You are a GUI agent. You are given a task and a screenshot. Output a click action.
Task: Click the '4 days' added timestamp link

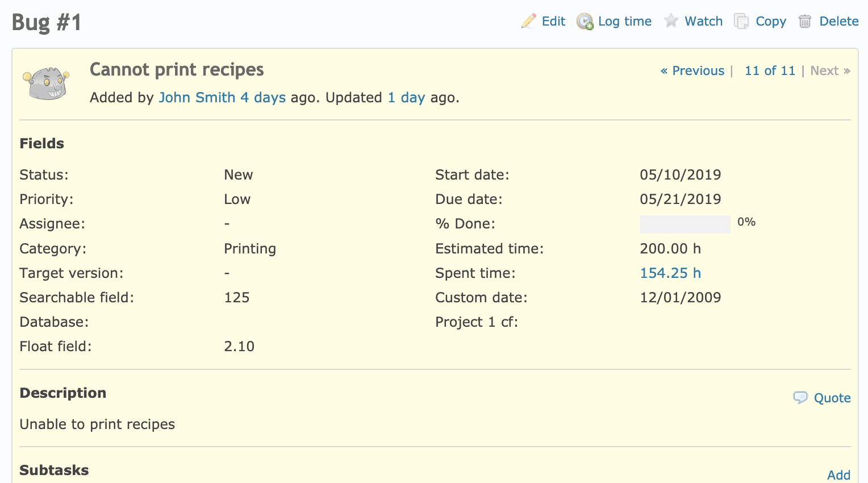click(x=263, y=98)
